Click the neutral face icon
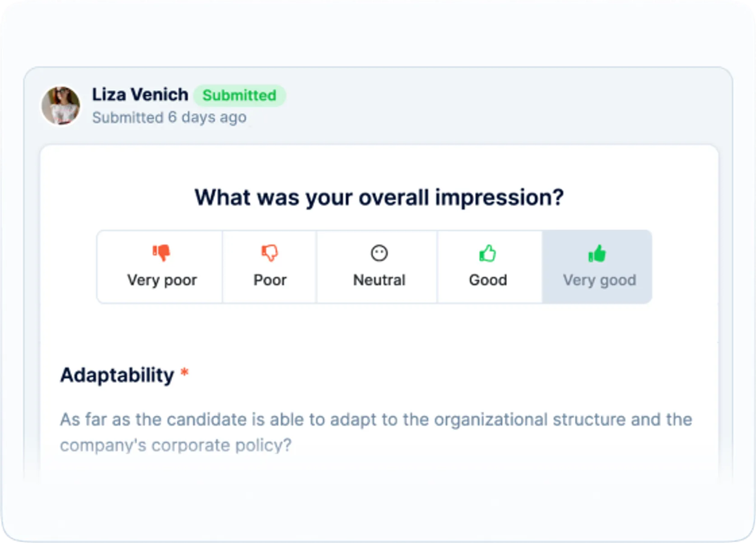 click(x=379, y=253)
